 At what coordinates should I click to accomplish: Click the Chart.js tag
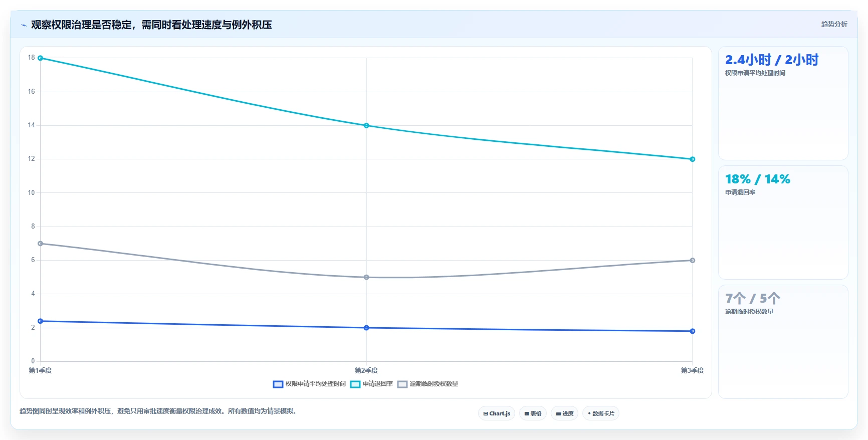coord(497,413)
